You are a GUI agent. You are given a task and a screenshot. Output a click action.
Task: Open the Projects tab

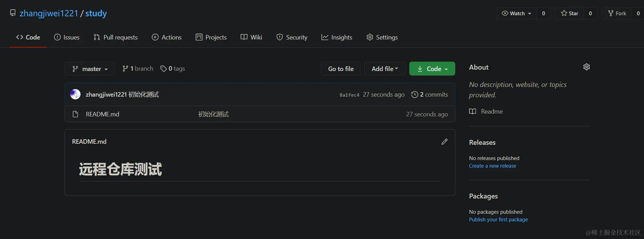click(211, 37)
